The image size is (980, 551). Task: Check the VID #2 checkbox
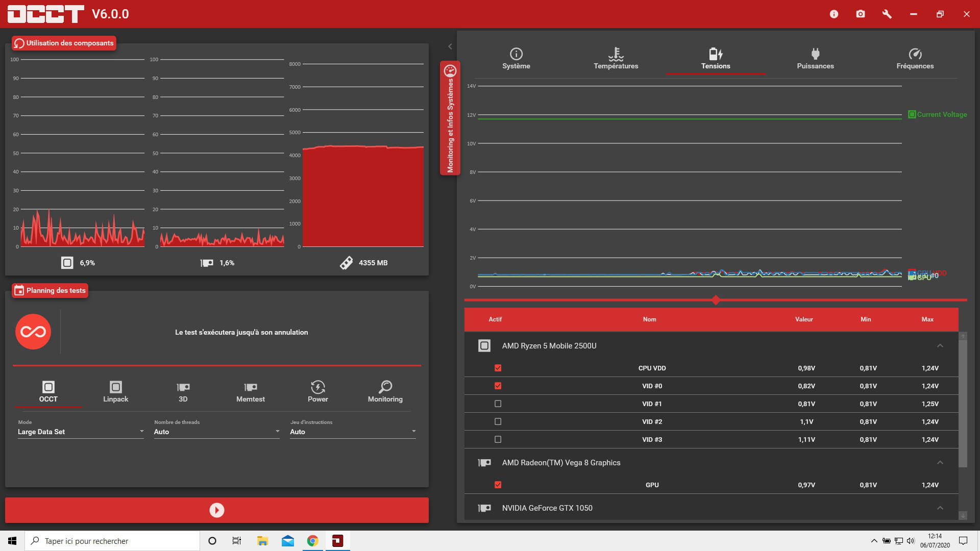click(498, 421)
